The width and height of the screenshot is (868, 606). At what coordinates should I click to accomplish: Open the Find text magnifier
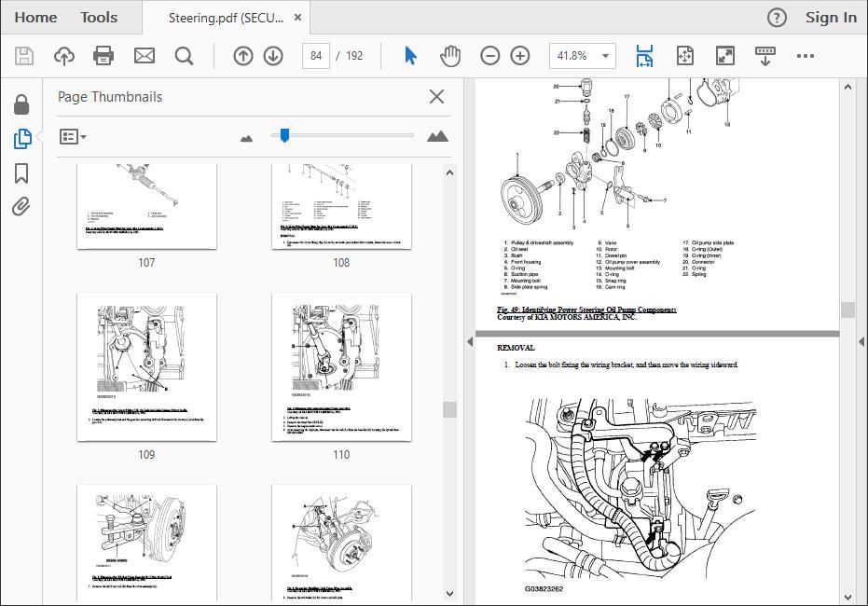tap(184, 56)
